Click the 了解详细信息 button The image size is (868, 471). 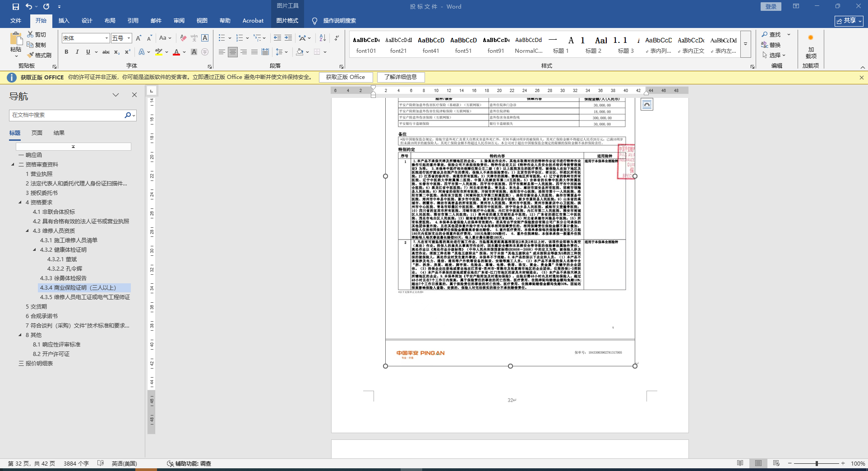pos(400,77)
